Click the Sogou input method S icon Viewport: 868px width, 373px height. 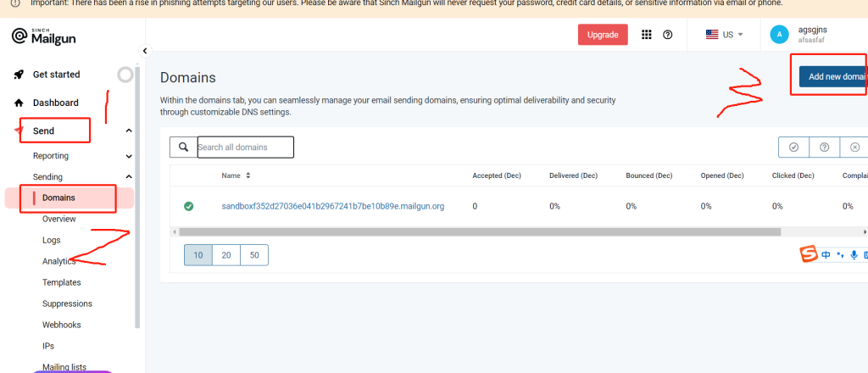pyautogui.click(x=809, y=254)
